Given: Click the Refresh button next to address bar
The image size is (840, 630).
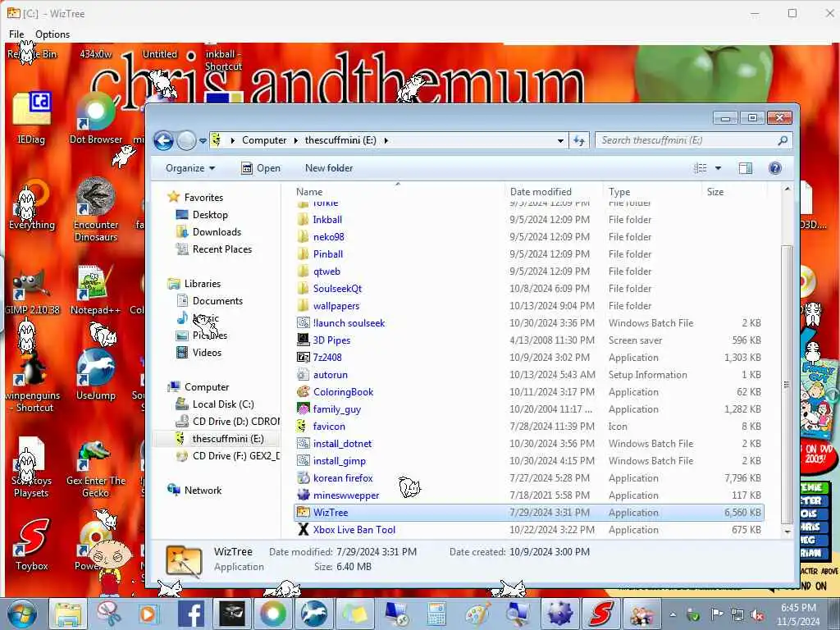Looking at the screenshot, I should (x=578, y=140).
